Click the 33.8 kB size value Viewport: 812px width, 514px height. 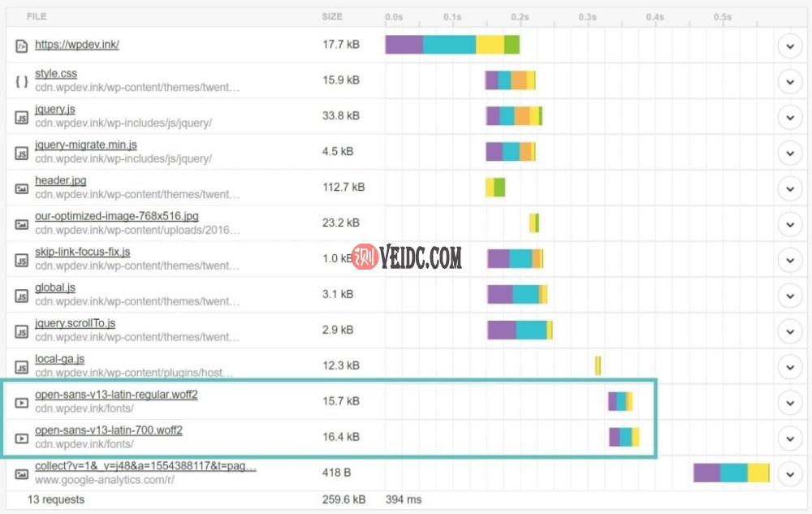pos(341,115)
